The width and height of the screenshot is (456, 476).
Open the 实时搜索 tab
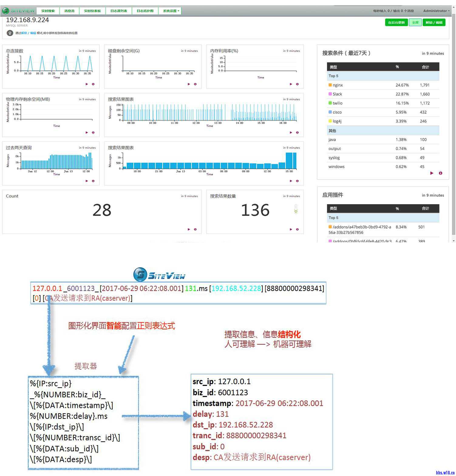point(48,11)
